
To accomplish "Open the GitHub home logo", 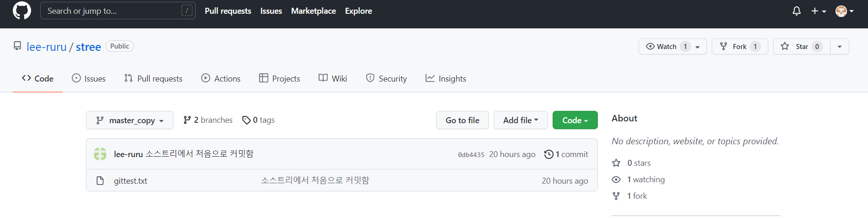I will pos(21,11).
